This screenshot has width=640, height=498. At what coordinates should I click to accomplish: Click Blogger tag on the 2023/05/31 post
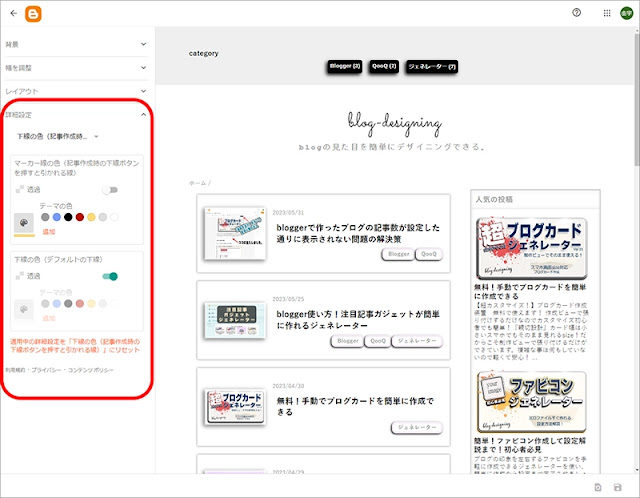click(x=398, y=254)
